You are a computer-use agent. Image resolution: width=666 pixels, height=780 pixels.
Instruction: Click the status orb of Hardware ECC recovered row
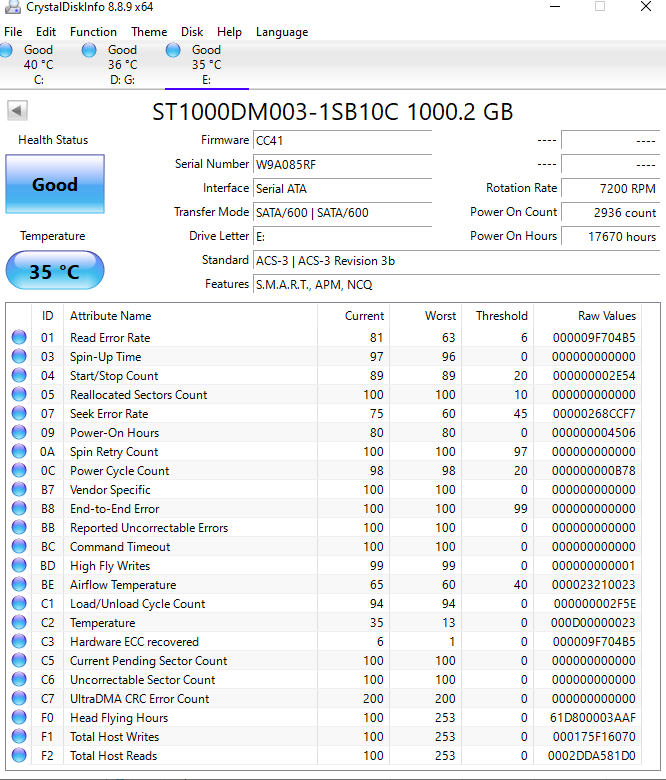(19, 641)
